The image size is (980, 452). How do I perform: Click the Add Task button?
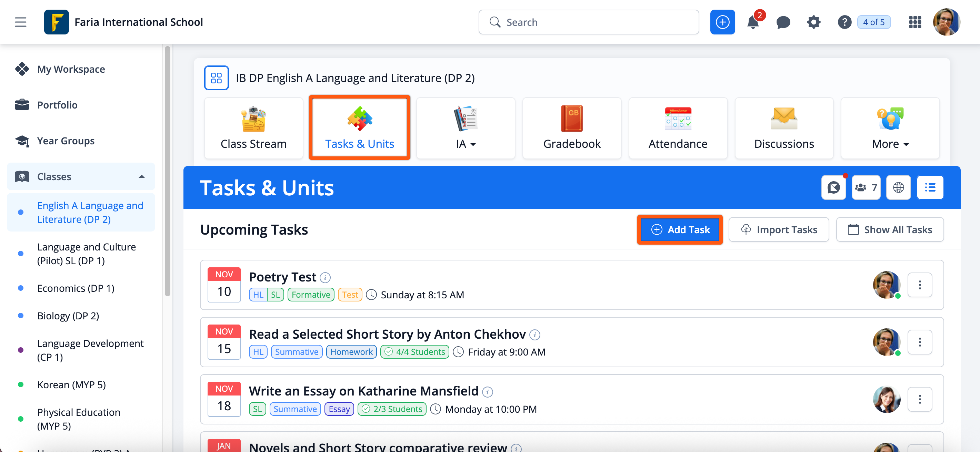pyautogui.click(x=680, y=229)
